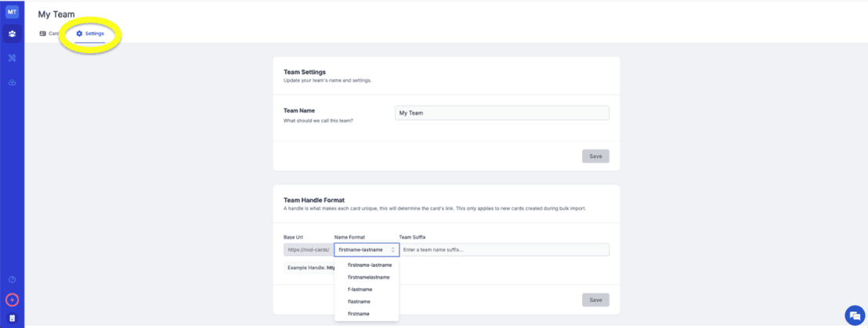
Task: Switch to the Cards tab
Action: point(49,34)
